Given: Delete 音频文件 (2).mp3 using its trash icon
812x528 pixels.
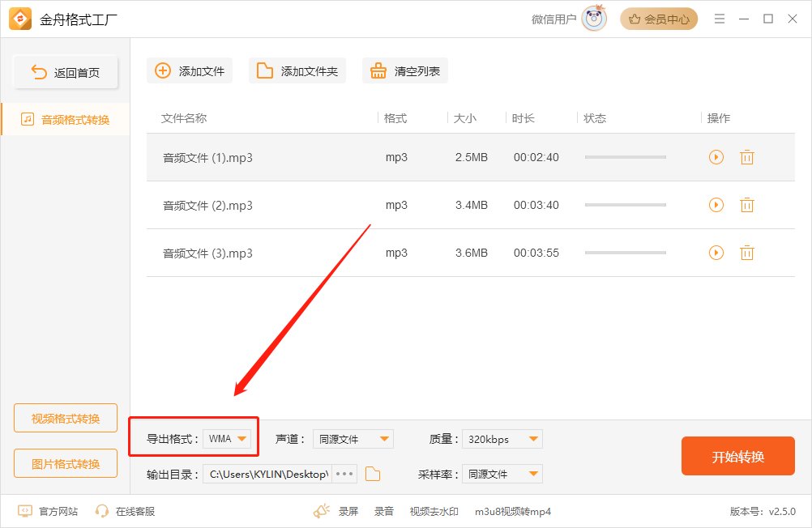Looking at the screenshot, I should point(746,205).
